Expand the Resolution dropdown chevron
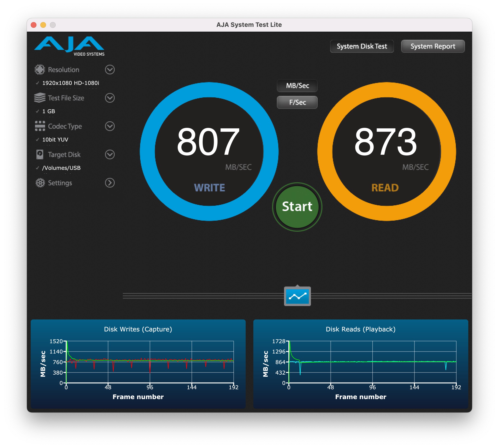This screenshot has height=448, width=499. tap(110, 70)
